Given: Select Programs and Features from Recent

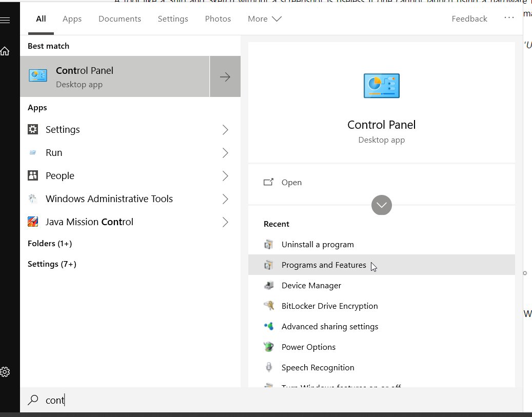Looking at the screenshot, I should (324, 265).
